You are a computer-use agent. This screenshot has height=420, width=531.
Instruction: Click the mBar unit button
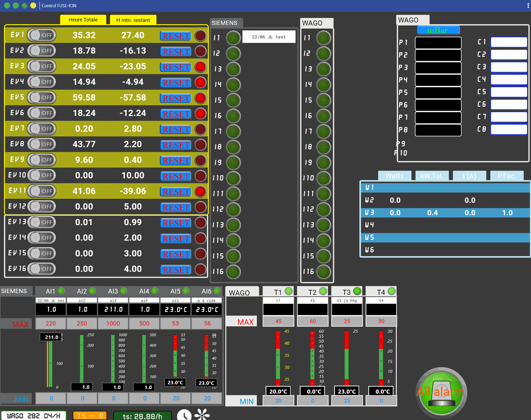click(x=438, y=30)
